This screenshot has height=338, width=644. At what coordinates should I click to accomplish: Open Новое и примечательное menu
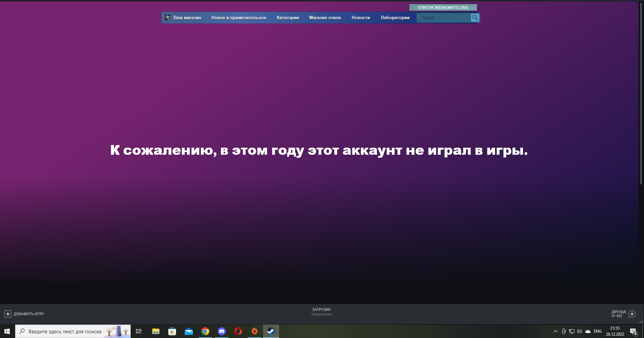tap(239, 17)
